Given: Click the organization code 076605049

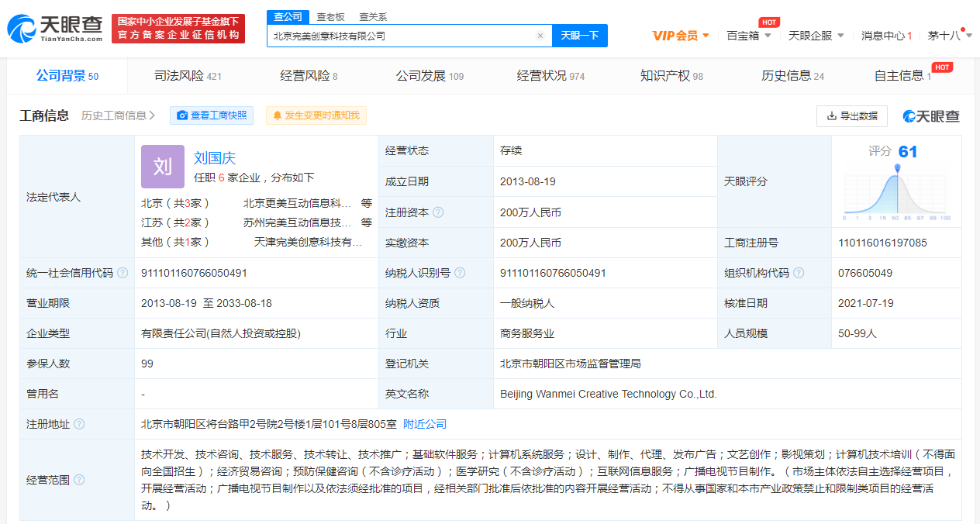Looking at the screenshot, I should [865, 273].
